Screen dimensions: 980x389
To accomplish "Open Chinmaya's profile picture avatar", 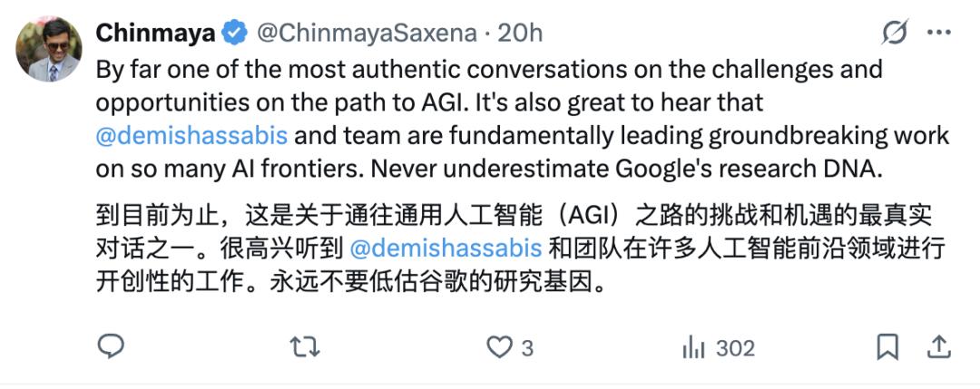I will click(49, 49).
